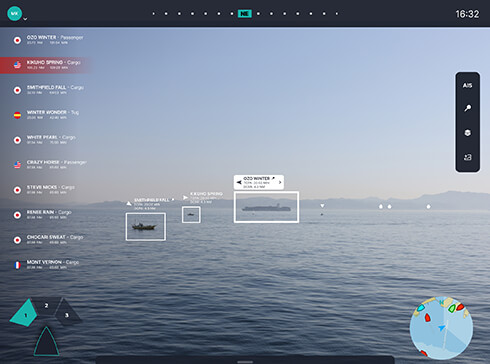Click the KIKUHO SPRING heading arrow icon

(x=185, y=198)
